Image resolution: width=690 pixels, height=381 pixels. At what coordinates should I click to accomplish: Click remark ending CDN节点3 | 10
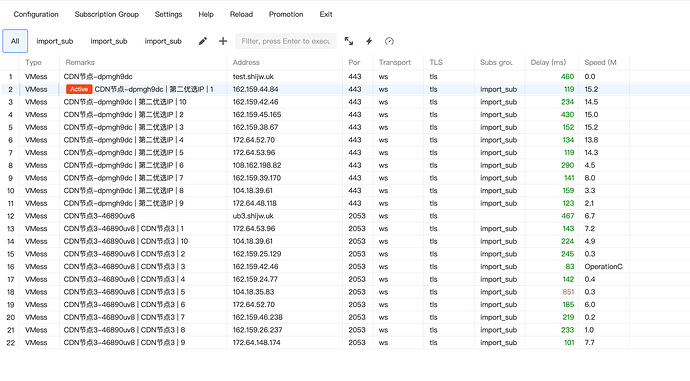[126, 242]
